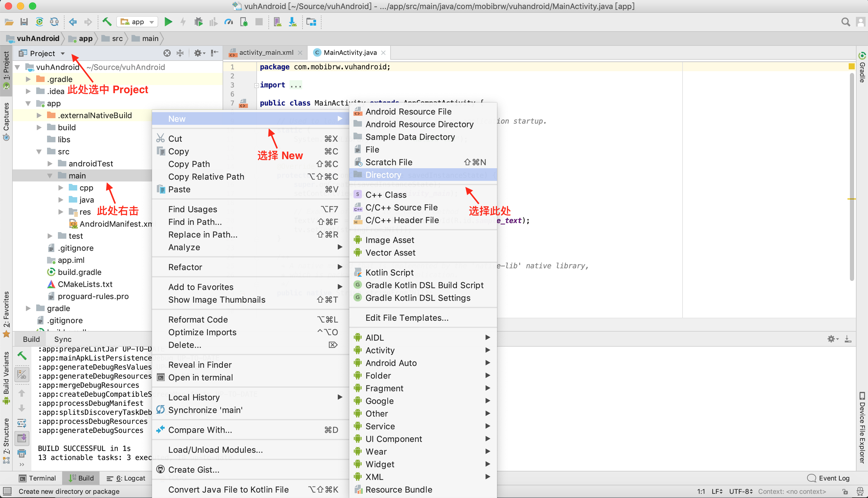Open the 6: Logcat tool window

(125, 478)
